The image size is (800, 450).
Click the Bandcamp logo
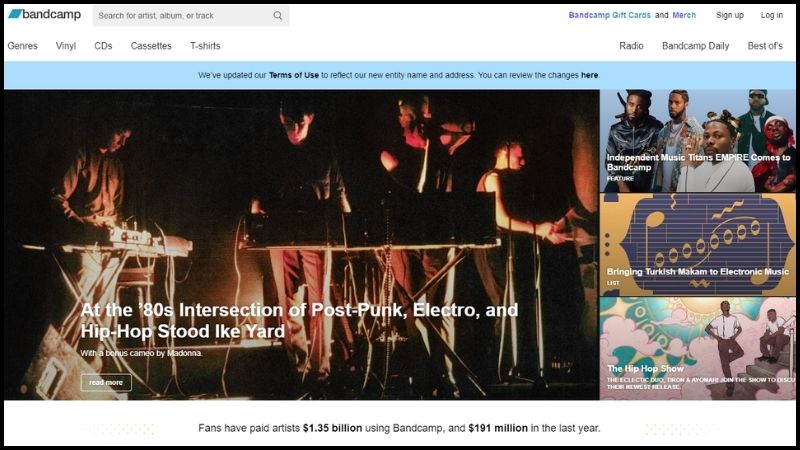45,15
